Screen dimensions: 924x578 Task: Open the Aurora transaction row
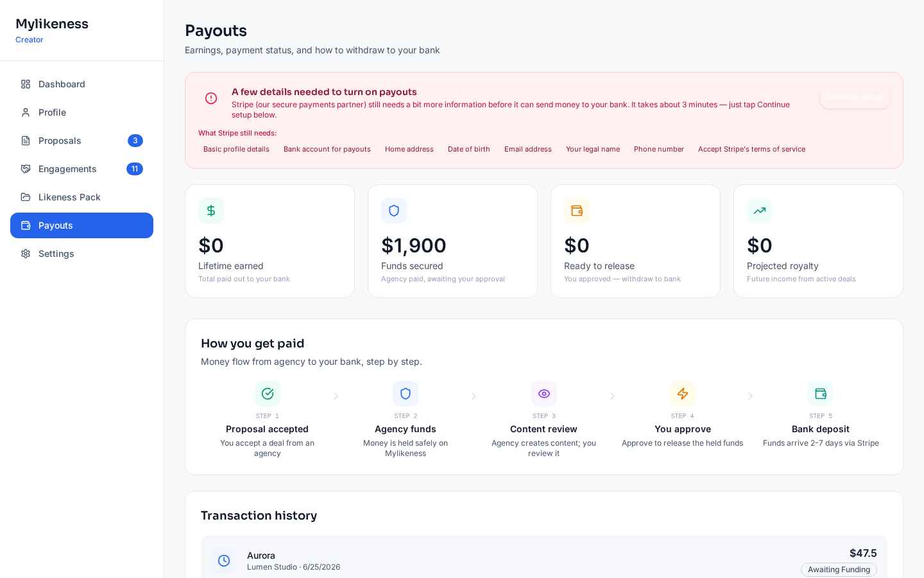[544, 557]
